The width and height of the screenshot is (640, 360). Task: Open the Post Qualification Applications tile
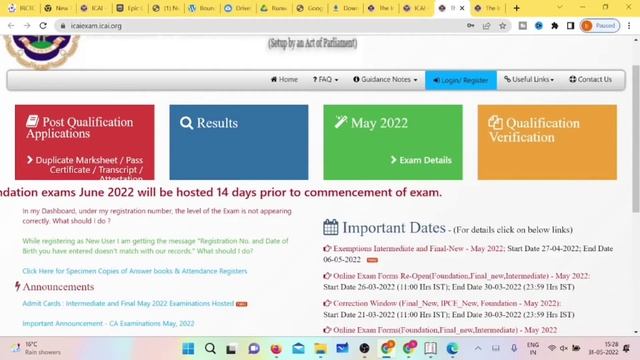(x=84, y=142)
